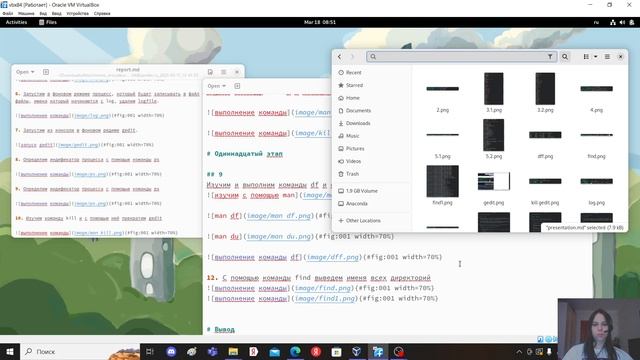Viewport: 640px width, 360px height.
Task: Open Videos in the Files sidebar
Action: point(353,161)
